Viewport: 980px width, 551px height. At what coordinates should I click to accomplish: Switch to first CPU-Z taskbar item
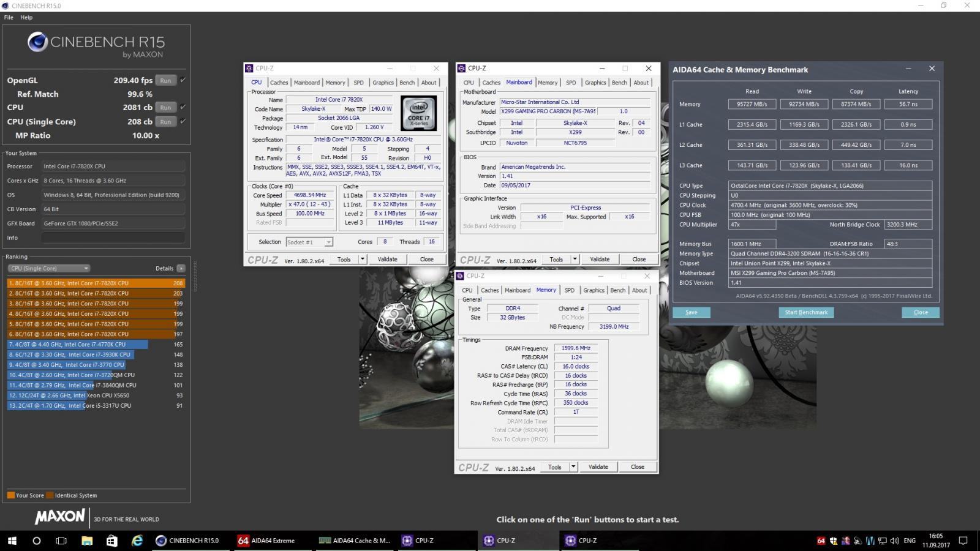tap(437, 541)
